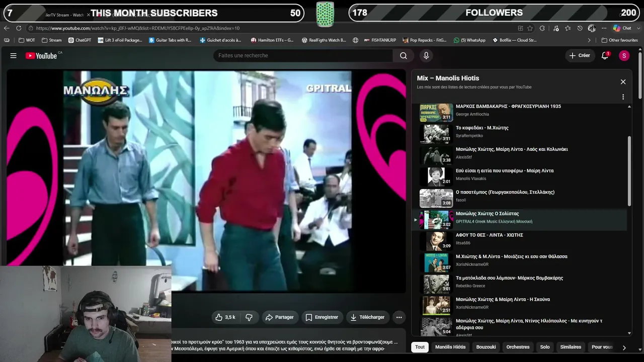Screen dimensions: 644x362
Task: Play the ΑΦΟΥ ΤΟ ΘΕΣ - ΛΙΝΤΑ - ΧΙΩΤΗΣ title
Action: (x=490, y=235)
